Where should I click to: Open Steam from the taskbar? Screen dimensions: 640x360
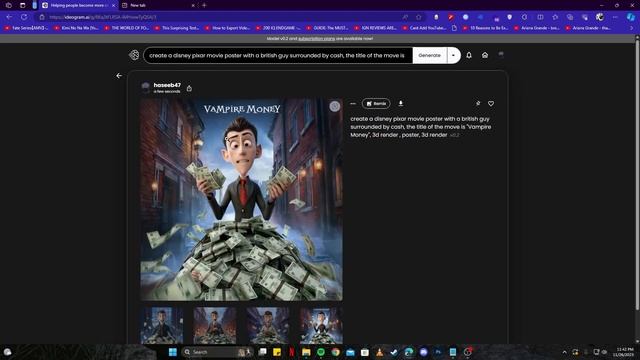tap(394, 352)
